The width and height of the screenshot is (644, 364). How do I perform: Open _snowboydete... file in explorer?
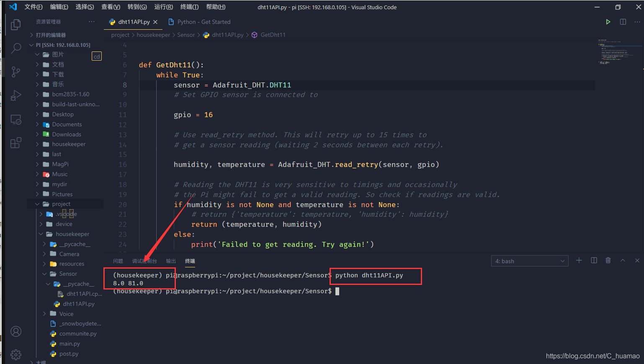point(80,323)
